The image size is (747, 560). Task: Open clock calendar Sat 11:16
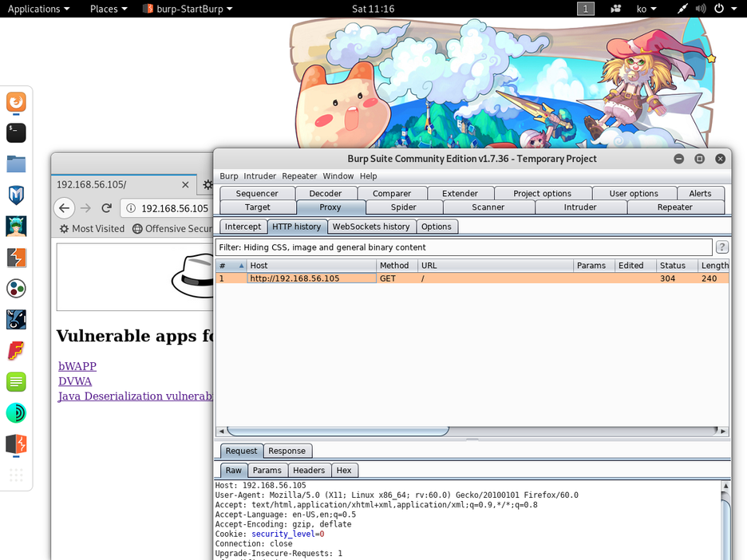(373, 9)
